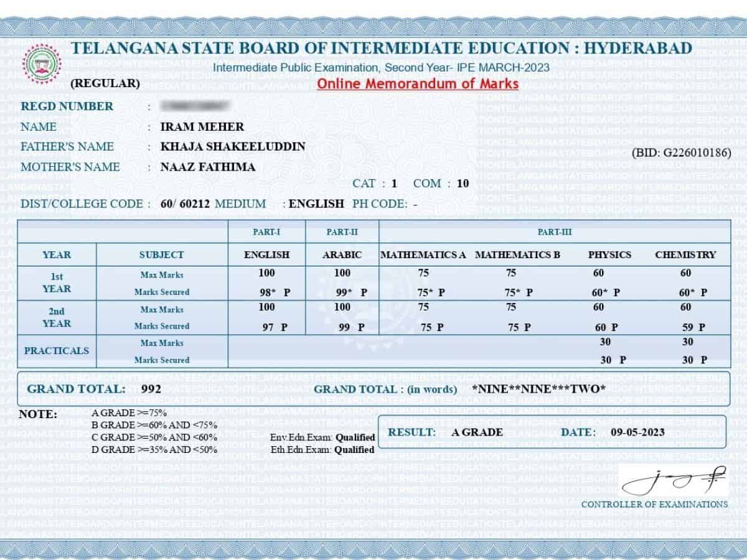Click 2nd year Mathematics A marks 75 P

431,327
